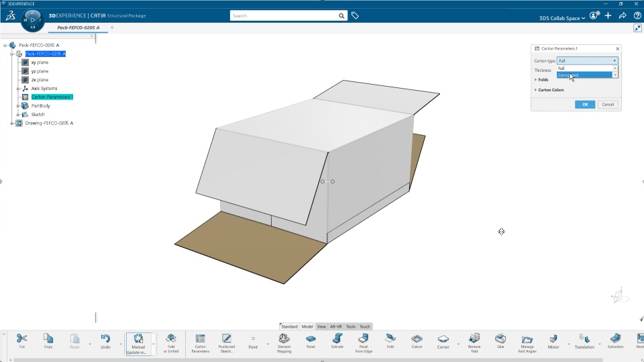Click the expand viewer button top right

[x=637, y=28]
